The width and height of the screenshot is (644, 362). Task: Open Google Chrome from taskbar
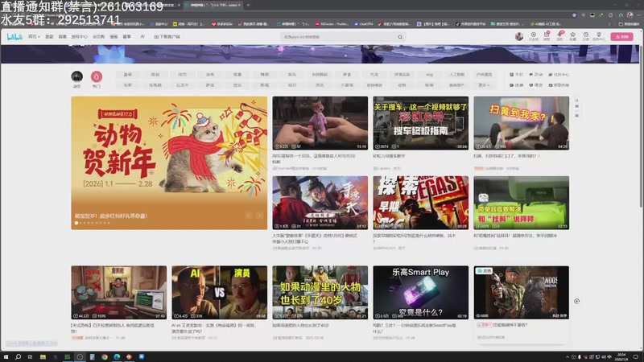click(x=105, y=356)
